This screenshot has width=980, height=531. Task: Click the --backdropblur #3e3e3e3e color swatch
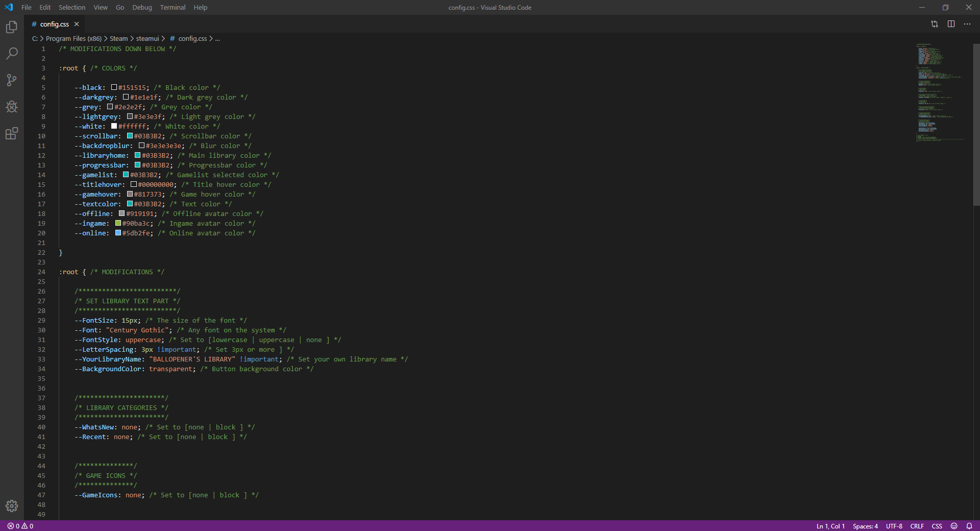click(x=141, y=146)
